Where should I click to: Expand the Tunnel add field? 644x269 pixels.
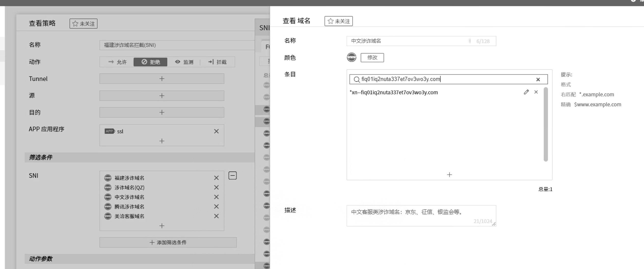click(161, 79)
